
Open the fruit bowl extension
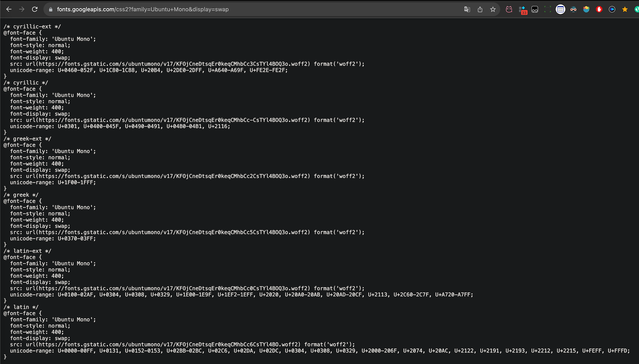pyautogui.click(x=586, y=9)
